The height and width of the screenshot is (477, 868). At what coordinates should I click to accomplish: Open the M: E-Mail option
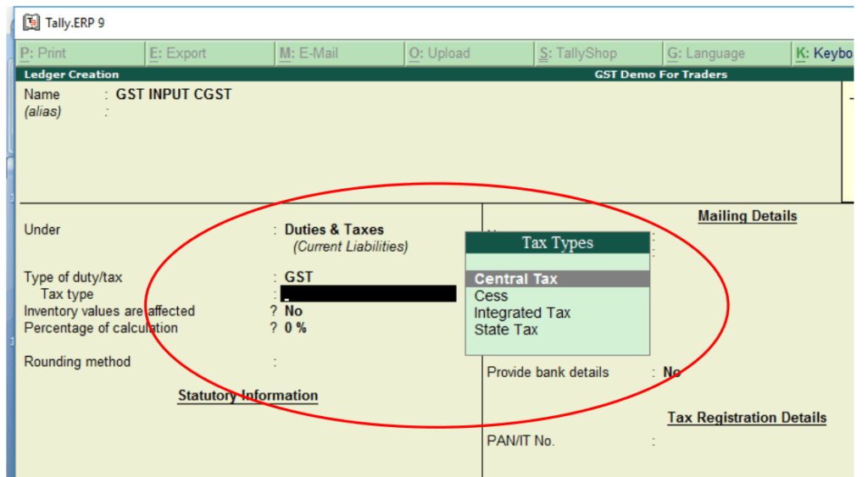tap(339, 53)
